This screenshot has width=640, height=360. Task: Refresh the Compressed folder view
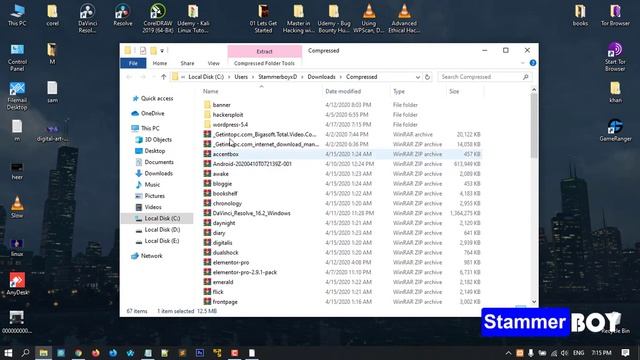click(427, 77)
